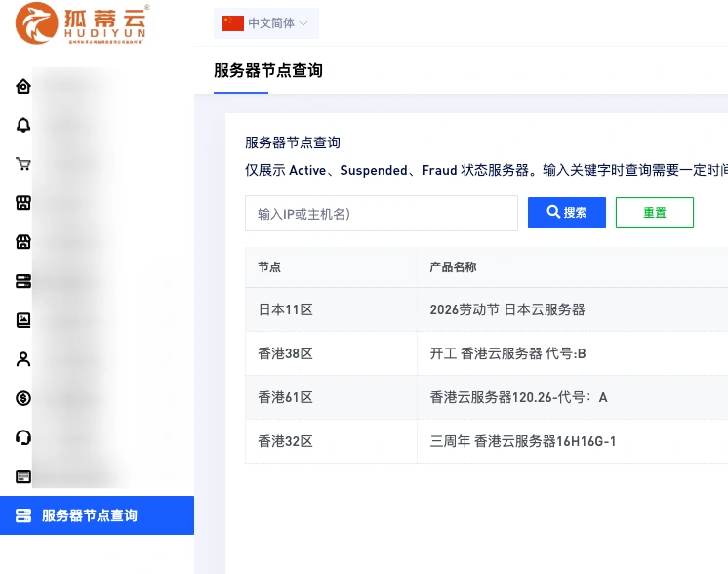Click the blue 搜索 button
Image resolution: width=728 pixels, height=574 pixels.
566,213
